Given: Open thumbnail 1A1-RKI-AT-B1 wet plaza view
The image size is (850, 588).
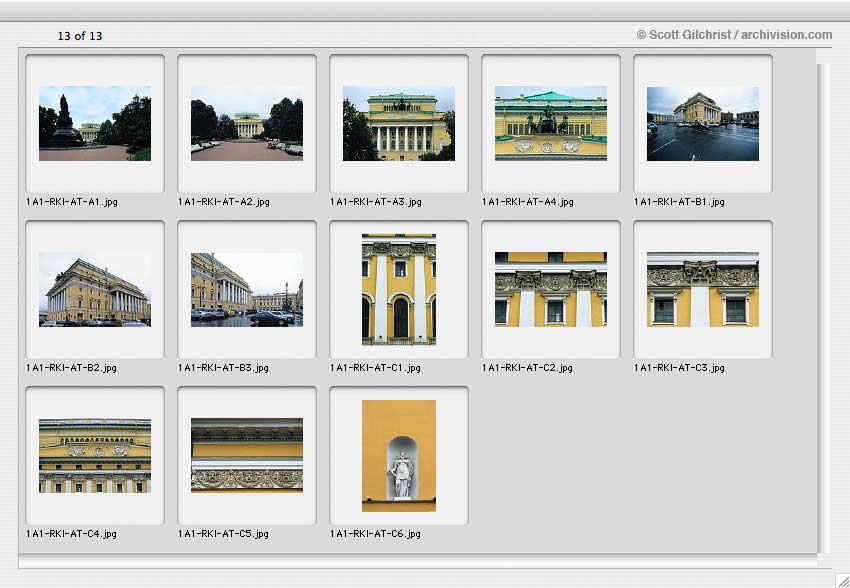Looking at the screenshot, I should (x=703, y=123).
